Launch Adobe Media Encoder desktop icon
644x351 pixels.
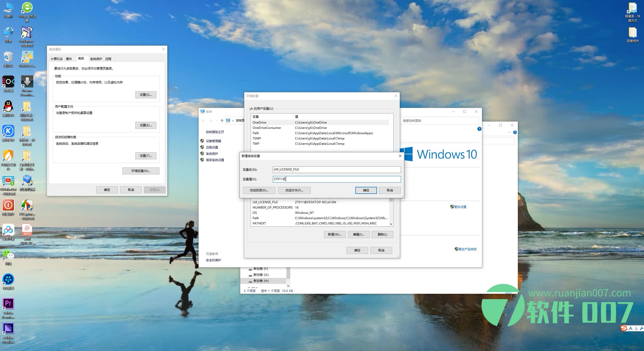pos(8,333)
